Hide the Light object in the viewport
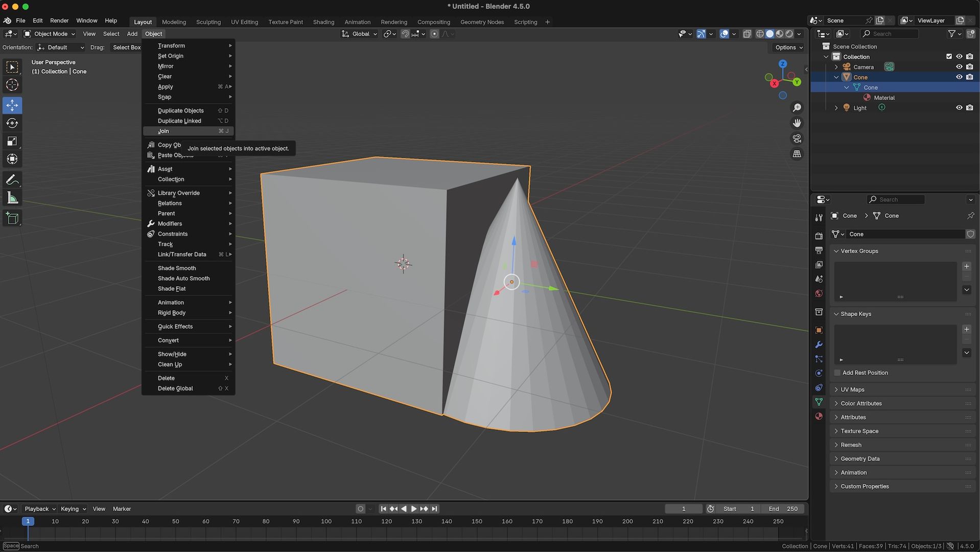This screenshot has height=552, width=980. (x=959, y=107)
